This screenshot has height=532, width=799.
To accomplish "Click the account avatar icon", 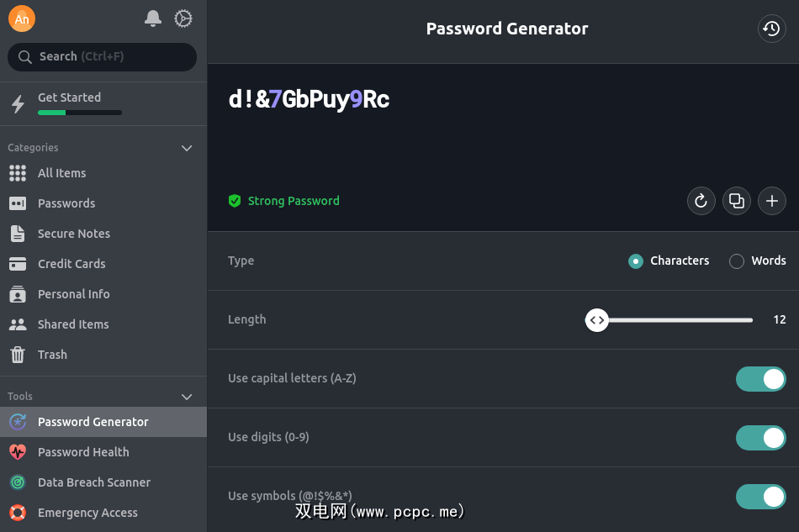I will (22, 18).
